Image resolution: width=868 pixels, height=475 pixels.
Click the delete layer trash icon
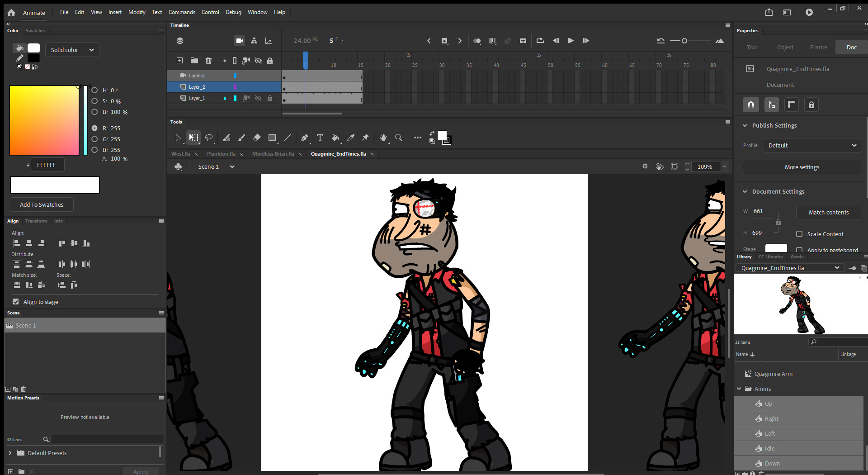(x=208, y=61)
